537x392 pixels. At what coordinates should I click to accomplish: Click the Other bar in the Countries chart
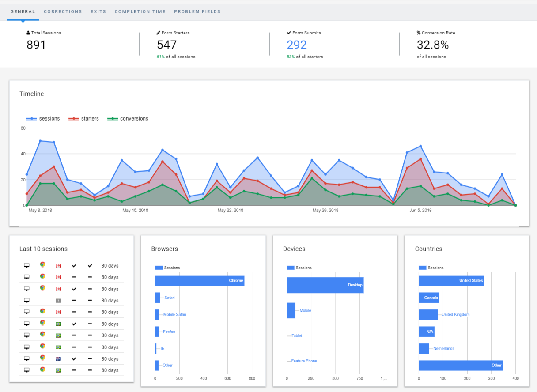pos(461,366)
